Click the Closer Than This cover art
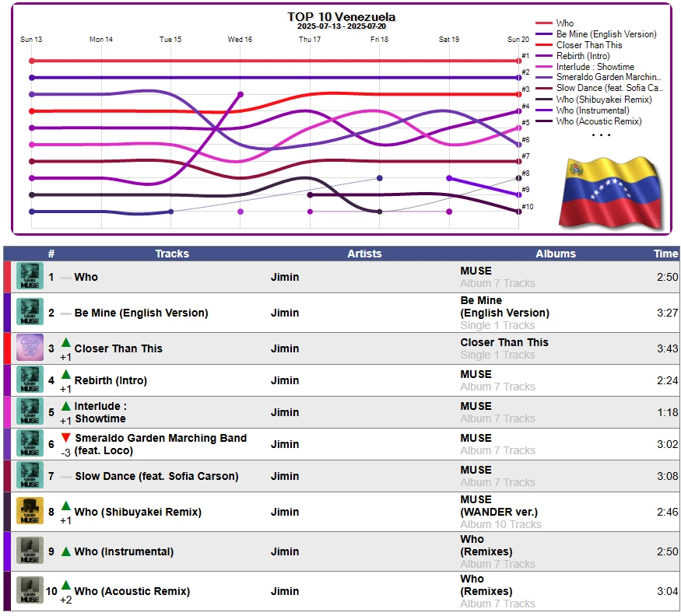Viewport: 681px width, 616px height. tap(30, 348)
